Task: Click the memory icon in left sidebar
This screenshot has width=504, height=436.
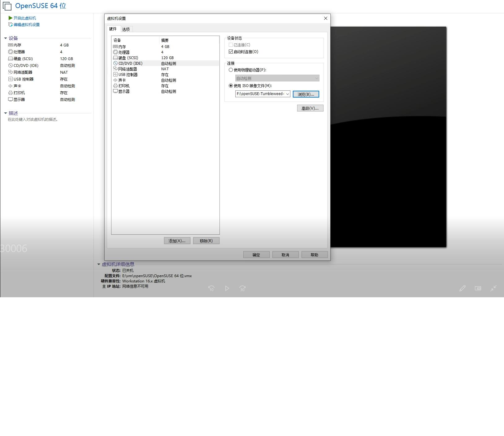Action: click(11, 45)
